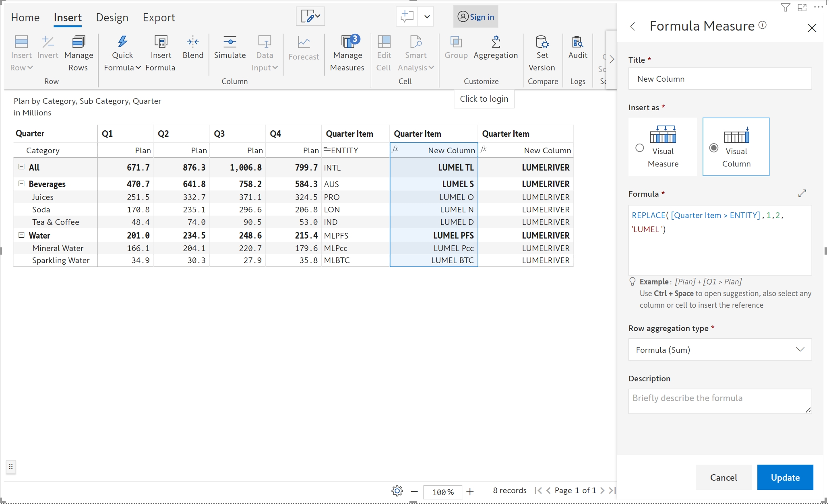Click the Blend column icon
The image size is (829, 504).
click(x=193, y=42)
